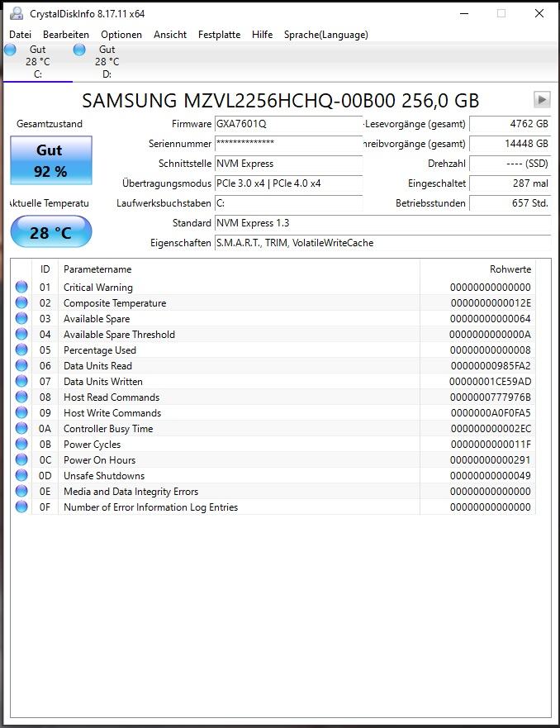The width and height of the screenshot is (560, 728).
Task: Click the total writes value 14448 GB
Action: click(510, 144)
